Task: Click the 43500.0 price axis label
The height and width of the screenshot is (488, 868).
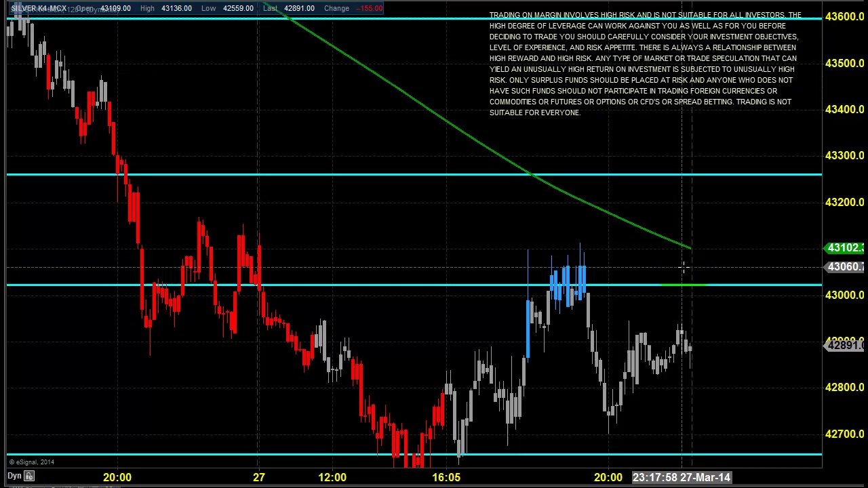Action: pos(844,63)
